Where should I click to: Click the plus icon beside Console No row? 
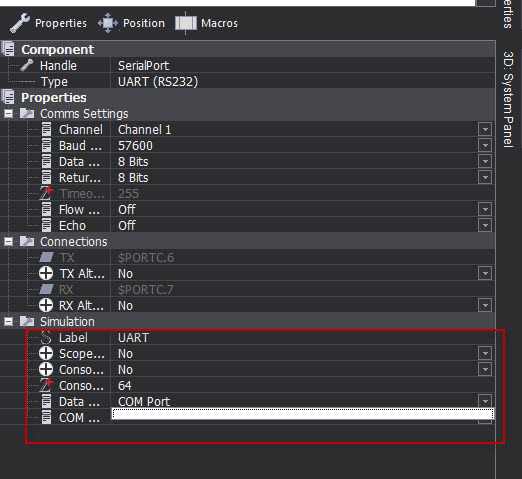[46, 369]
